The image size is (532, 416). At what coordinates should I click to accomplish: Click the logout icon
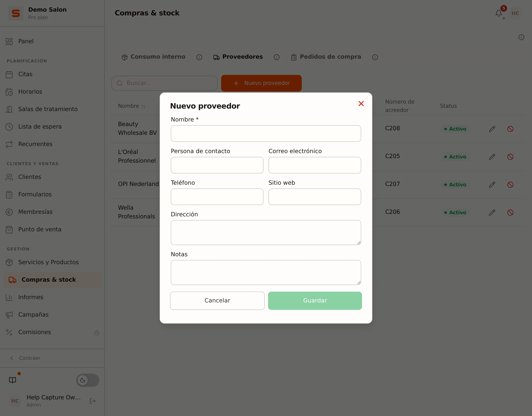tap(92, 401)
